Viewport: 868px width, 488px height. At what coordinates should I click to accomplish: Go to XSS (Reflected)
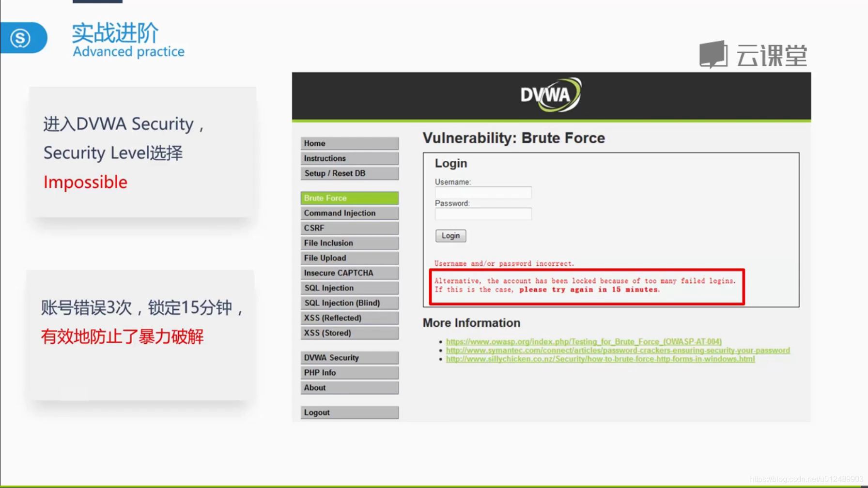[x=349, y=318]
